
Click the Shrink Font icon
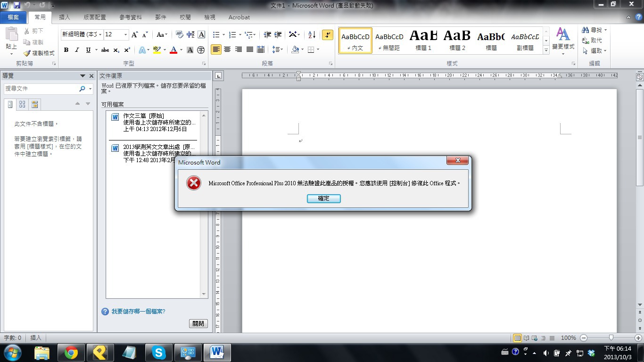pos(145,34)
